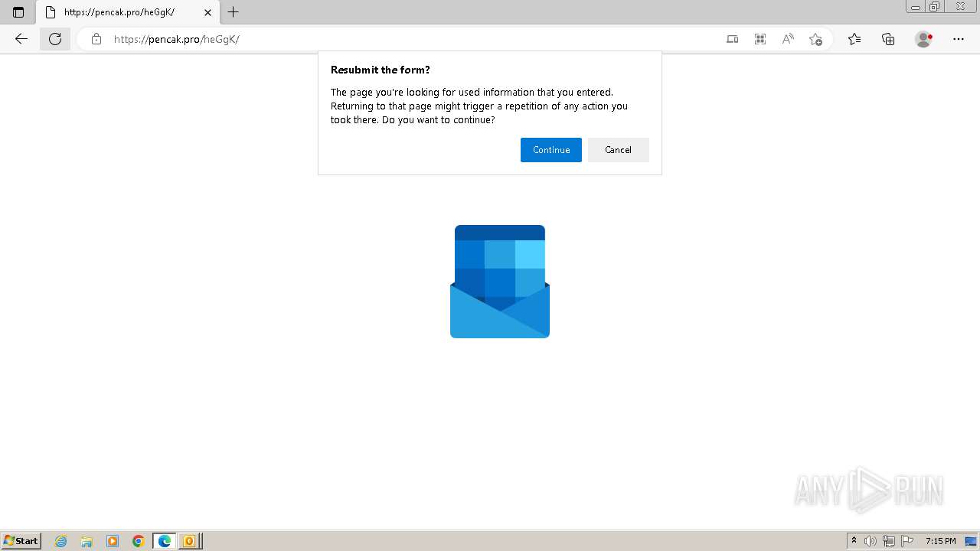This screenshot has height=551, width=980.
Task: Select the pencak.pro/heGgK tab
Action: tap(127, 12)
